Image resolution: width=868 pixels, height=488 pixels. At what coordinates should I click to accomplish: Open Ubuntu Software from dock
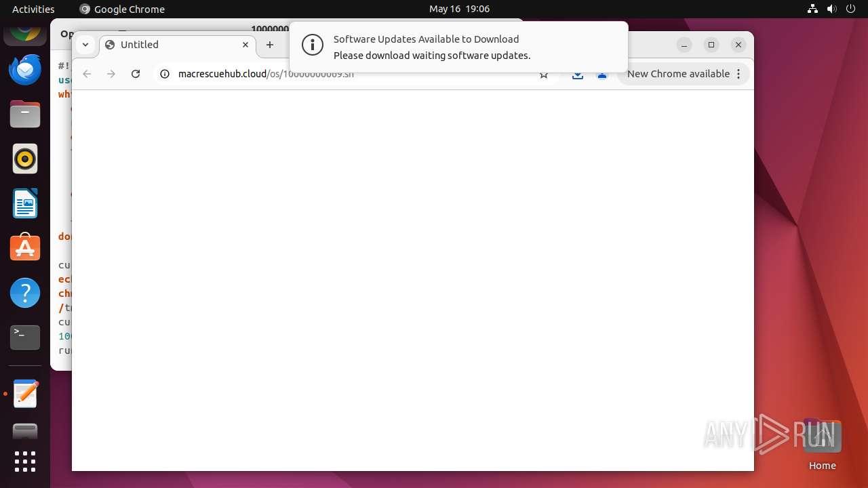(x=25, y=248)
